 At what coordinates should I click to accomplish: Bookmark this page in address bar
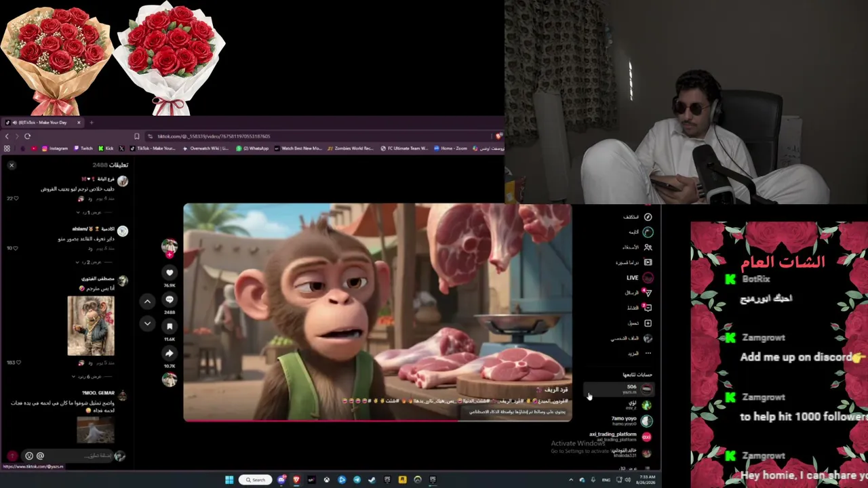137,136
